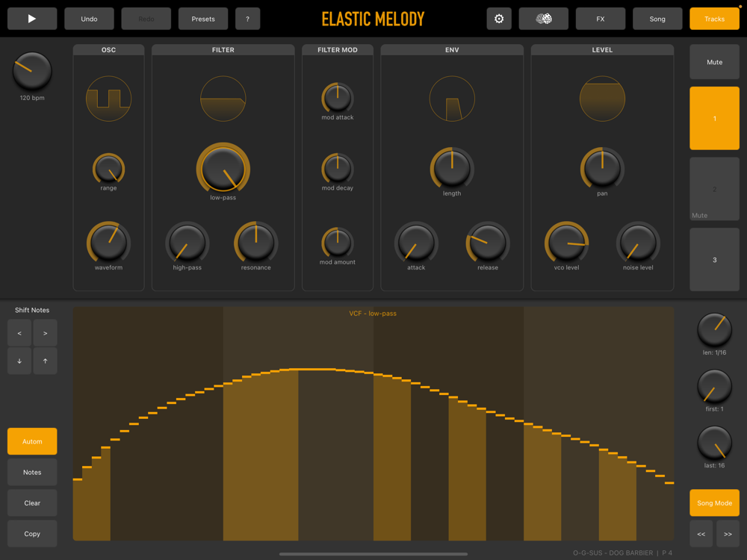Viewport: 747px width, 560px height.
Task: Shift notes down with the down arrow
Action: pyautogui.click(x=19, y=361)
